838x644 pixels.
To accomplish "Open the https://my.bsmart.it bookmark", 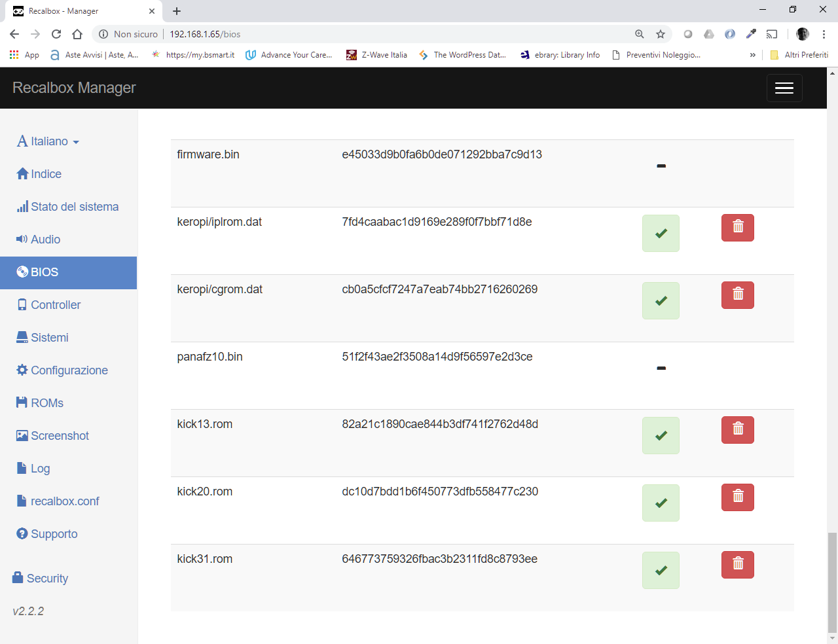I will pos(193,55).
